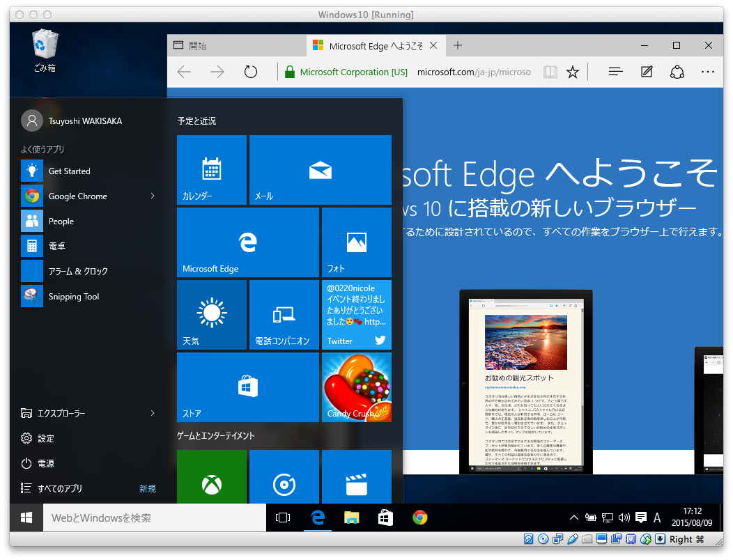733x560 pixels.
Task: Launch Chrome from the taskbar
Action: tap(419, 518)
